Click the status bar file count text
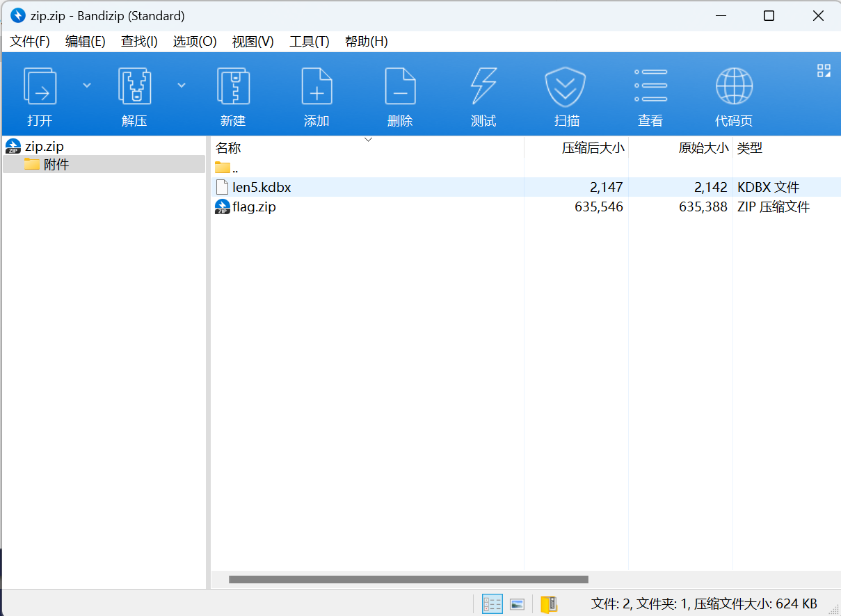 coord(704,604)
